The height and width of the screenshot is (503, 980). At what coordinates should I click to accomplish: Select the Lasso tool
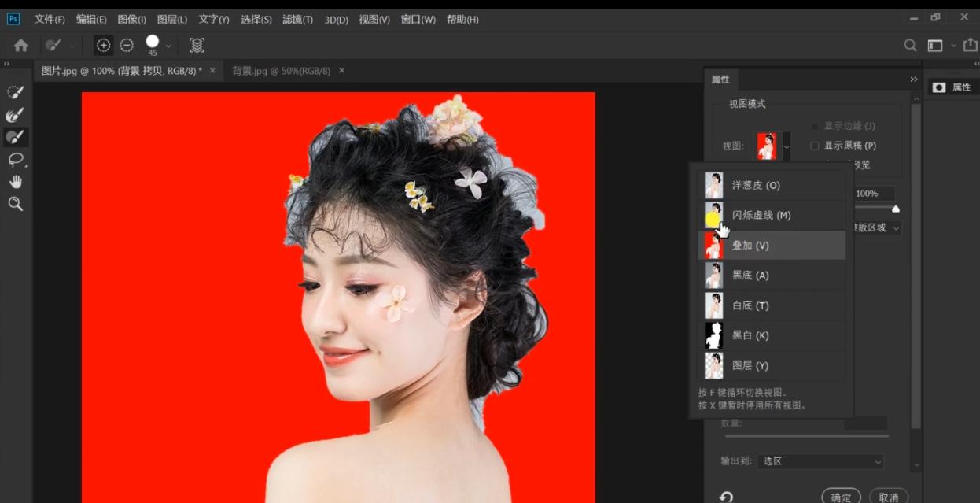click(x=16, y=160)
